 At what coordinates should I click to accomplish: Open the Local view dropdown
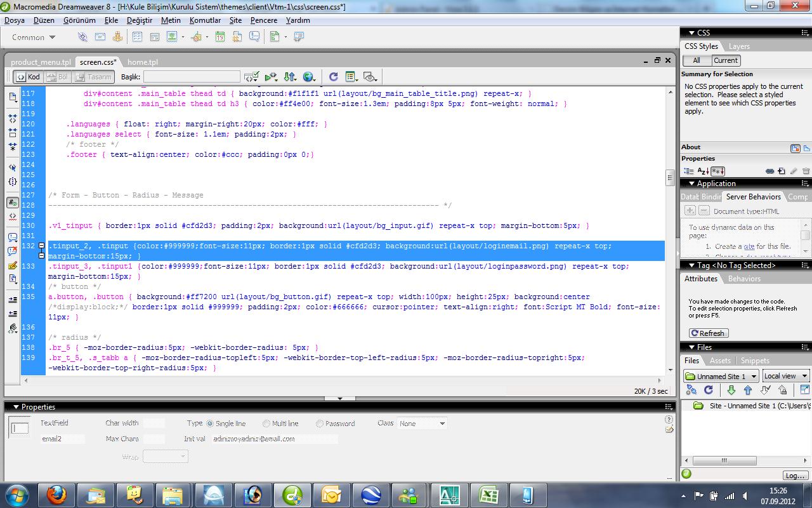click(x=785, y=376)
